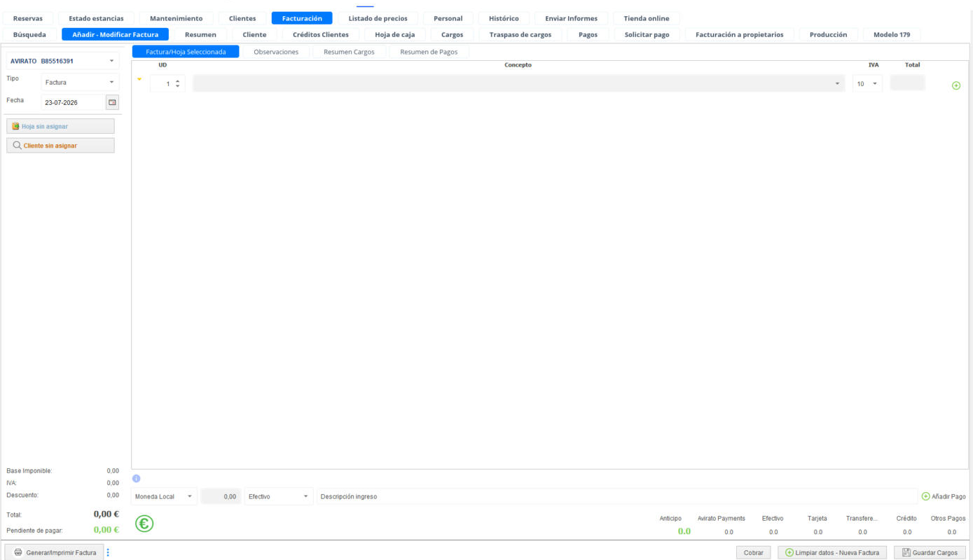The width and height of the screenshot is (973, 560).
Task: Open the Tipo Factura dropdown
Action: click(x=80, y=82)
